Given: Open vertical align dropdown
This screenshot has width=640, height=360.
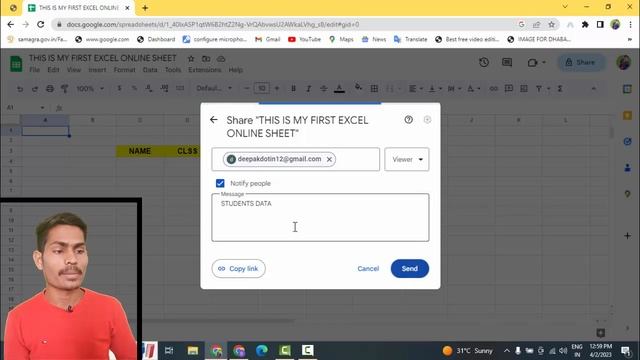Looking at the screenshot, I should [435, 89].
